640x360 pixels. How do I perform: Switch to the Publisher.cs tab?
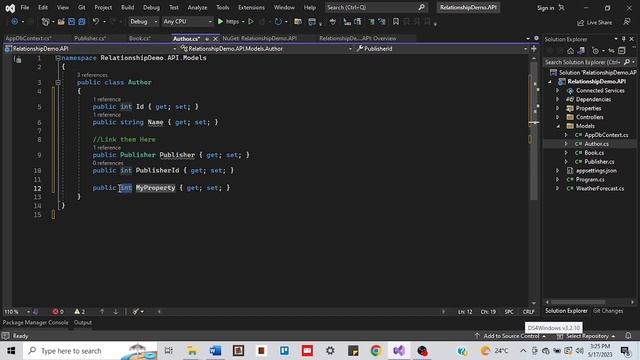[x=90, y=38]
